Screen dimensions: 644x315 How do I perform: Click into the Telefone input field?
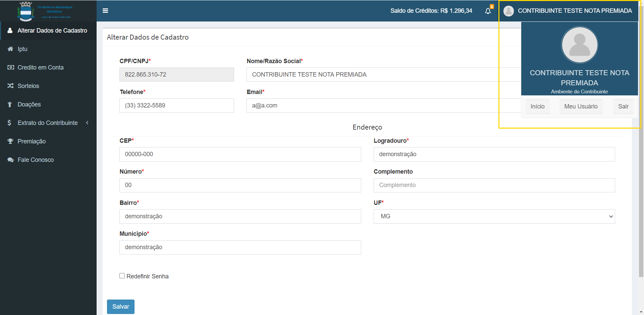tap(176, 105)
